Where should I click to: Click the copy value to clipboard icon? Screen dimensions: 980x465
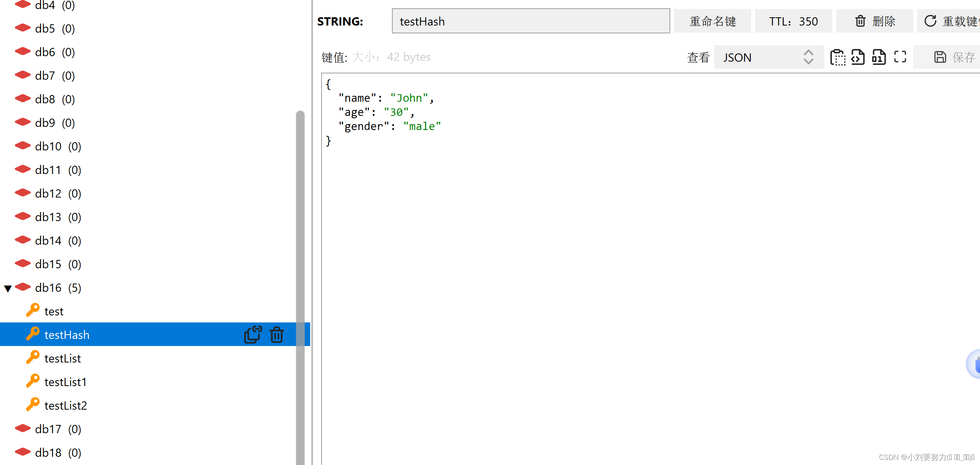pos(837,57)
